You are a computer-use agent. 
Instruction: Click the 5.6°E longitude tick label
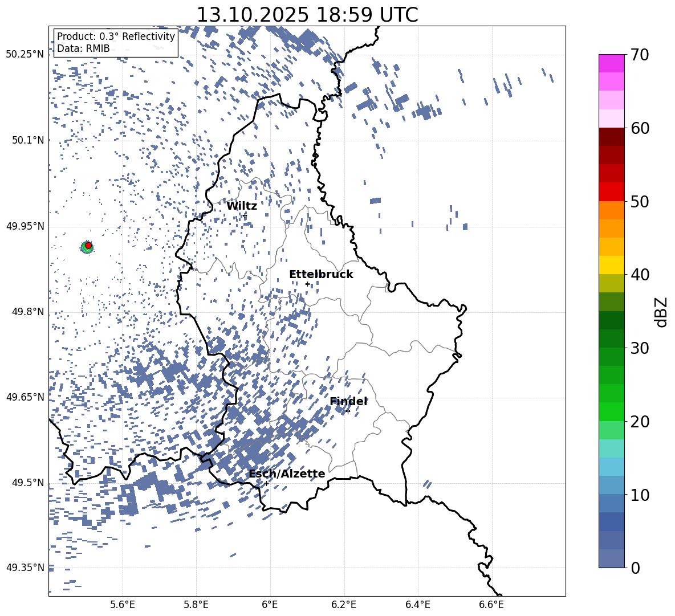pos(122,605)
